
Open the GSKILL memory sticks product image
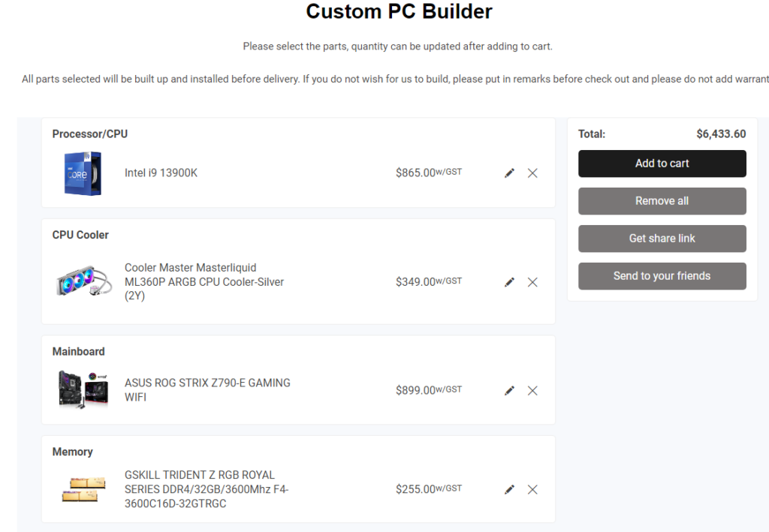click(84, 489)
